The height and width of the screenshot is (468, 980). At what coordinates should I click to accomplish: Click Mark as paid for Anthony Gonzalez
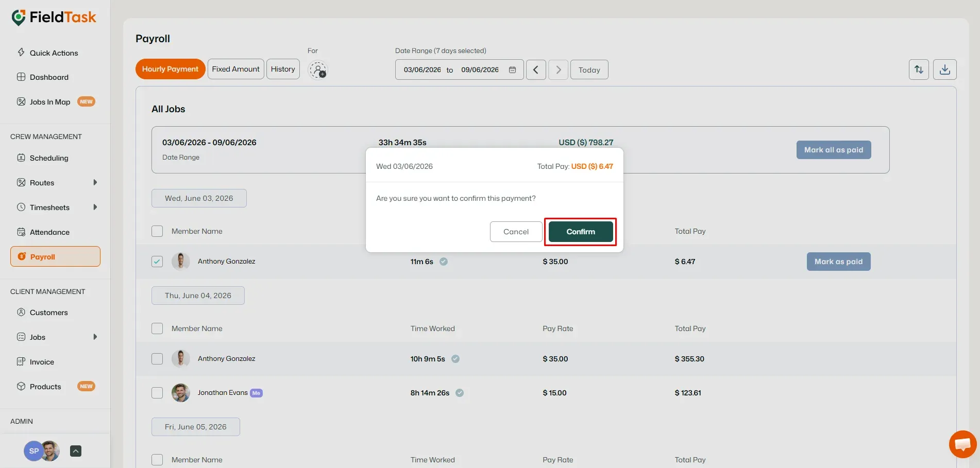point(838,262)
